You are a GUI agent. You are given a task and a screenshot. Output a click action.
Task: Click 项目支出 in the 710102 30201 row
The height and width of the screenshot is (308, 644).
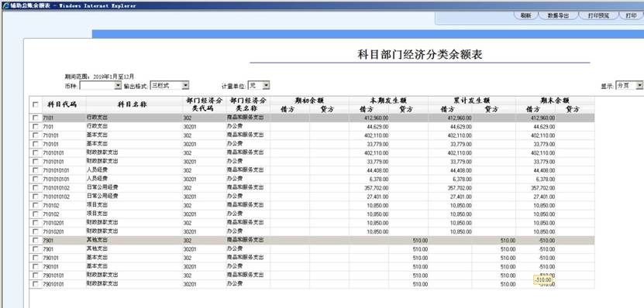(97, 214)
